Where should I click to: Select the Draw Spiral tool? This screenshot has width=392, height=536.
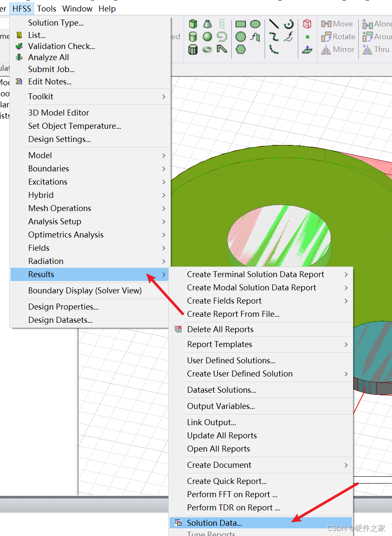tap(222, 37)
